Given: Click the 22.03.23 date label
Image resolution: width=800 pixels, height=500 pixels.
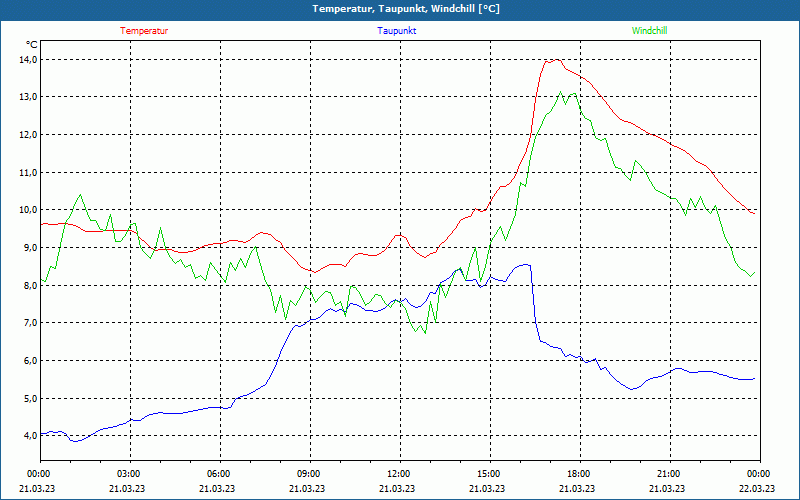Looking at the screenshot, I should tap(757, 488).
